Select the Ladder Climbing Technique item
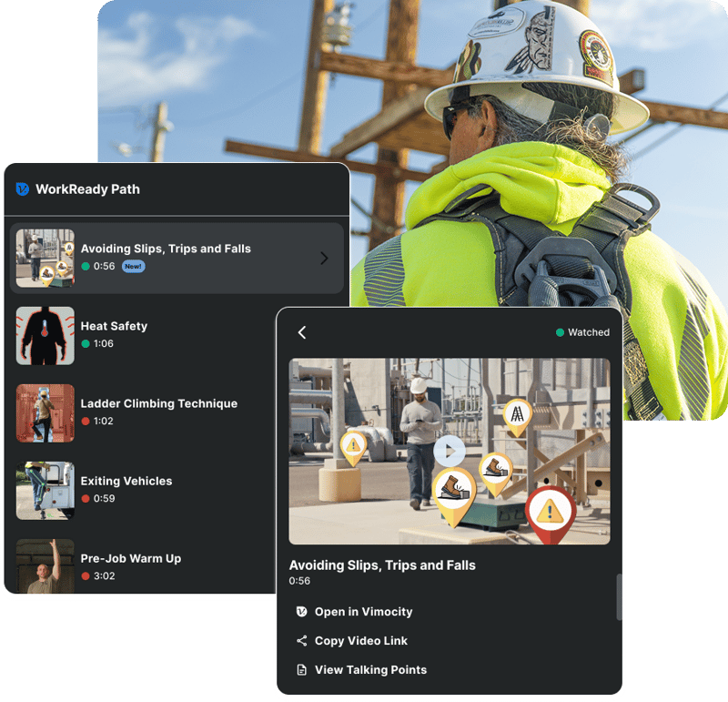 (x=158, y=403)
